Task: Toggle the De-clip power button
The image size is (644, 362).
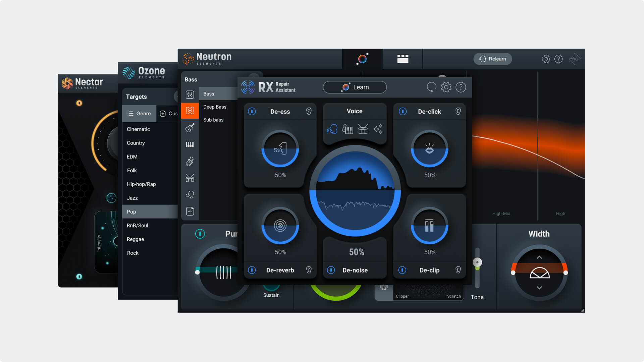Action: [402, 270]
